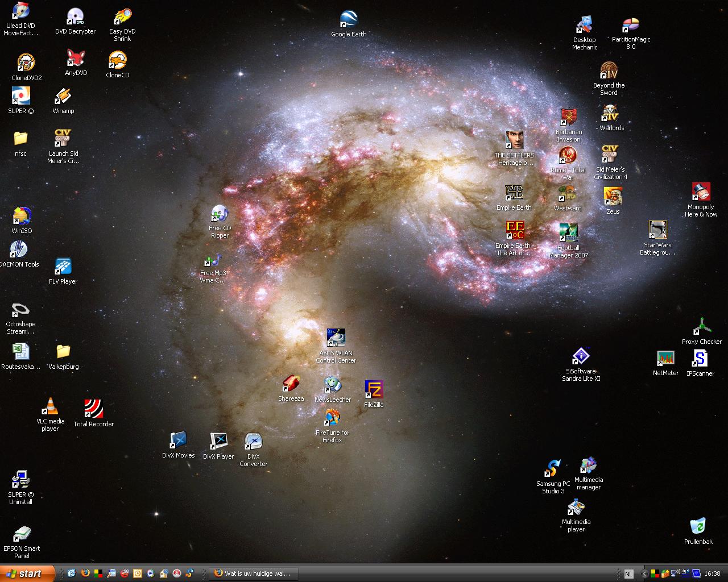Viewport: 728px width, 582px height.
Task: Open the Google Earth desktop shortcut
Action: [x=349, y=20]
